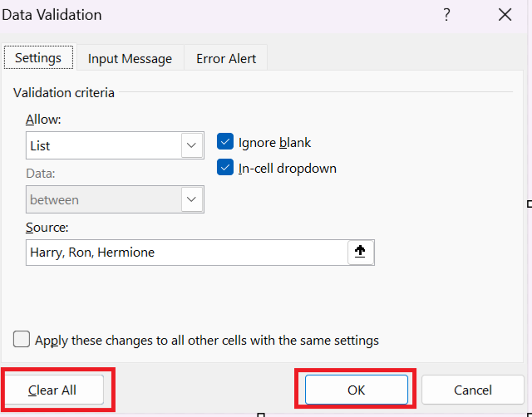This screenshot has width=532, height=417.
Task: Confirm with the OK button
Action: 356,390
